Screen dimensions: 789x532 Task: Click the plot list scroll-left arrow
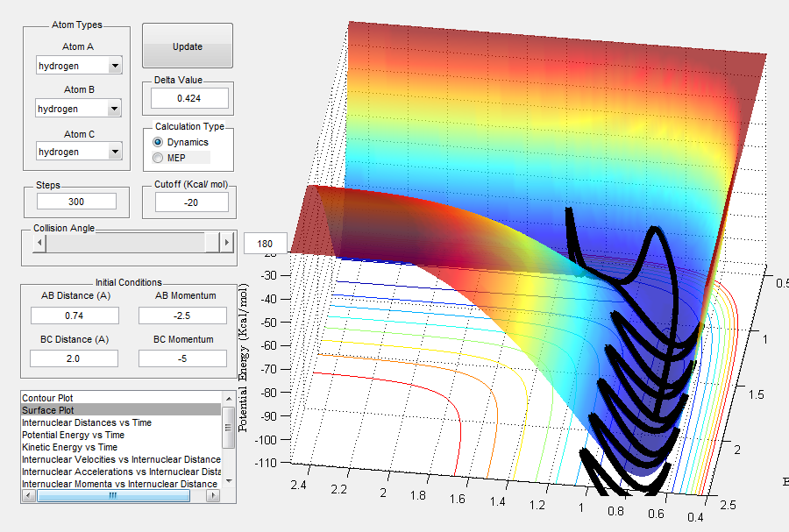coord(28,496)
